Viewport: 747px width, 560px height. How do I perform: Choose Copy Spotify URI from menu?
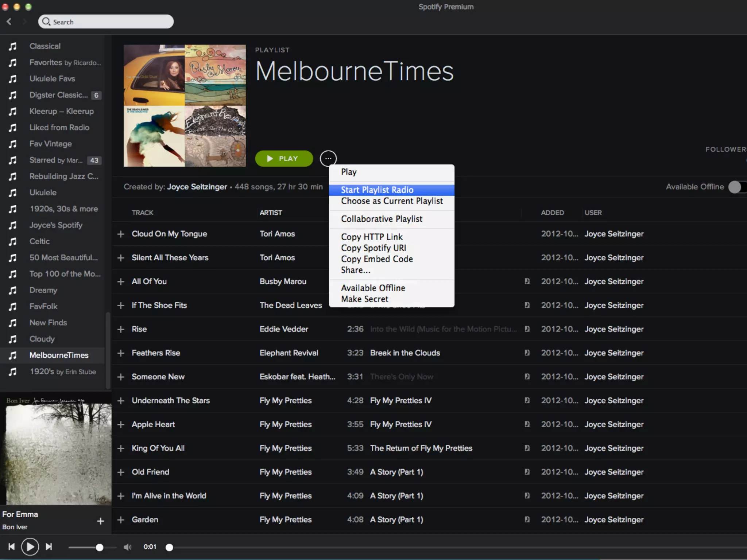point(373,248)
